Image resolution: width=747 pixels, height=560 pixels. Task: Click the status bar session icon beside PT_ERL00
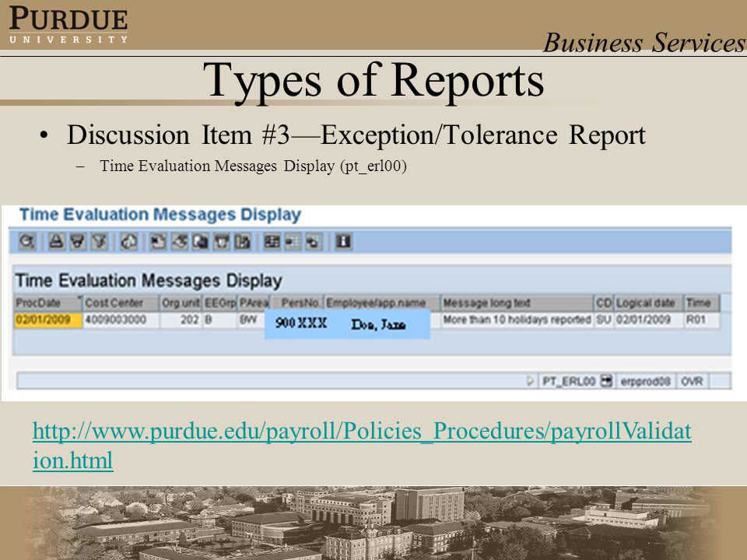[605, 381]
